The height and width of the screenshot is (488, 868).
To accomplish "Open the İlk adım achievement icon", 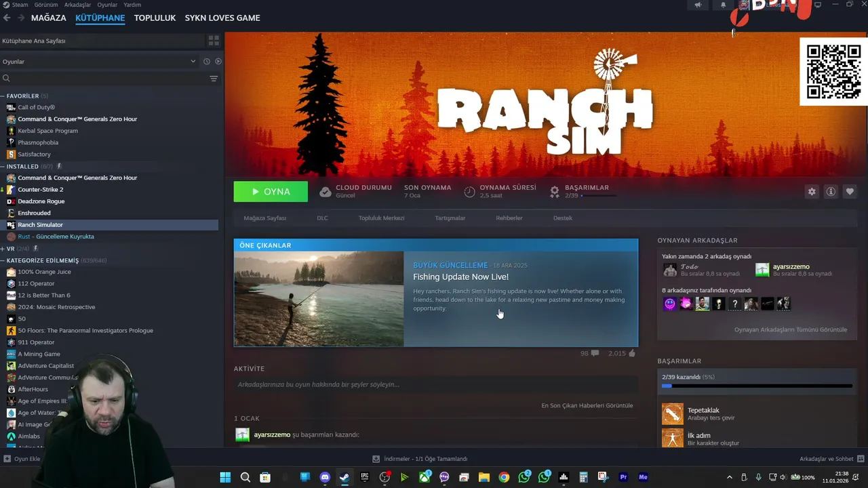I will pyautogui.click(x=673, y=438).
